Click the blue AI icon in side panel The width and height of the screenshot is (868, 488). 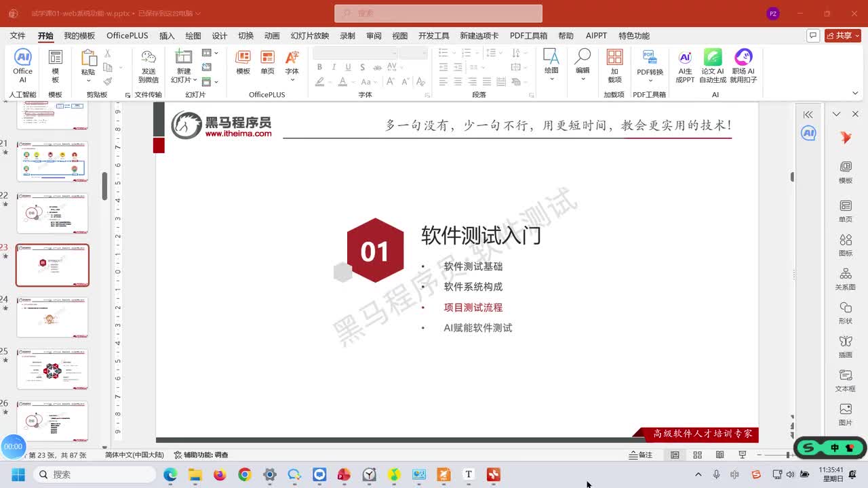click(x=808, y=134)
